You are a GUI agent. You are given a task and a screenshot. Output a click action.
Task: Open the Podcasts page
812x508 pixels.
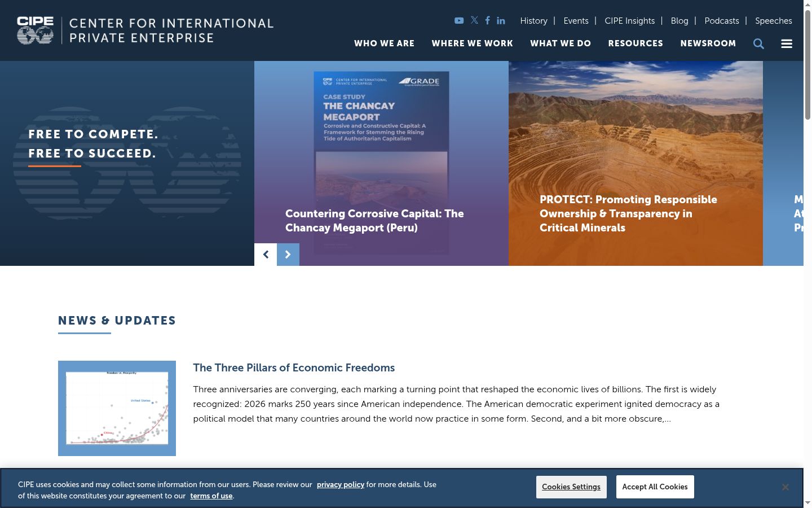pos(722,21)
